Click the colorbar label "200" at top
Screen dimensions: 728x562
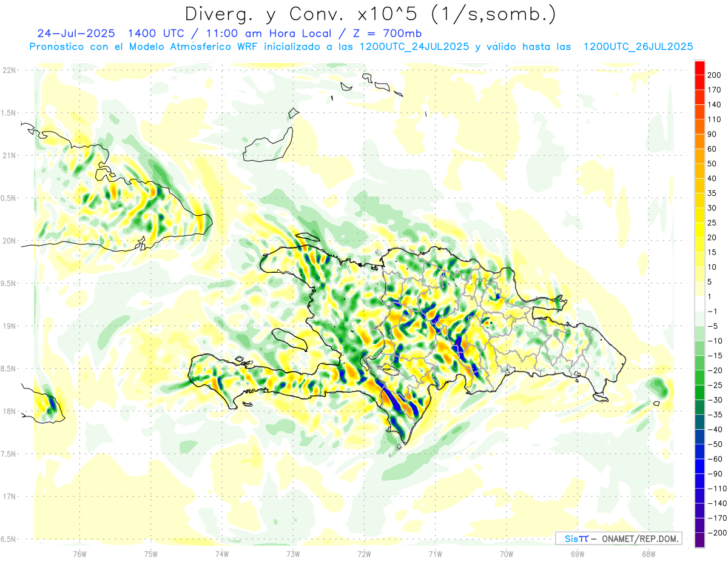715,75
